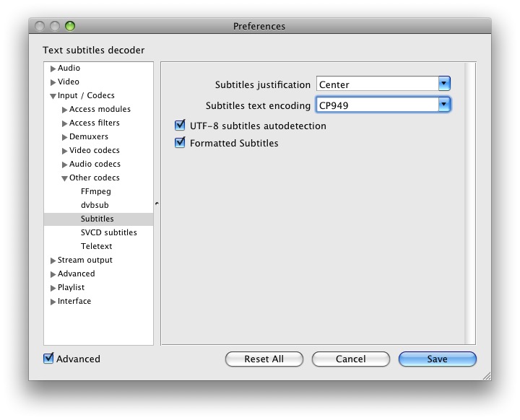Click the Cancel button
Viewport: 520px width, 420px height.
click(x=350, y=359)
